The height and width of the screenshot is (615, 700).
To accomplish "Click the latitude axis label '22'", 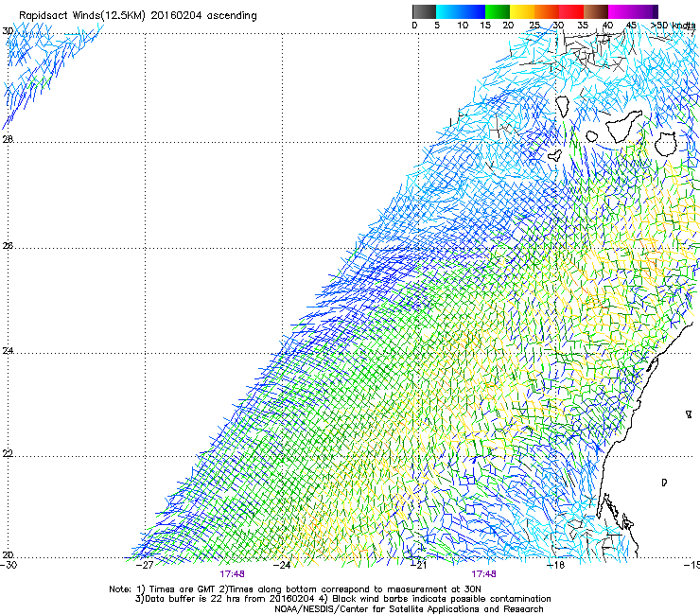I will pos(8,453).
